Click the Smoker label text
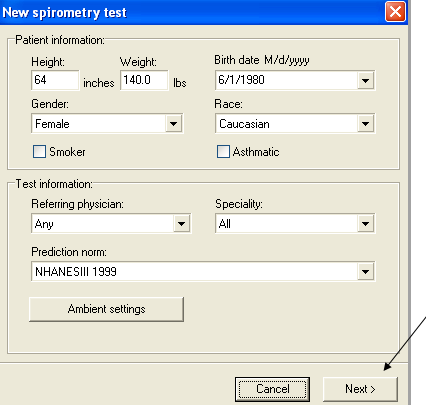 tap(67, 152)
